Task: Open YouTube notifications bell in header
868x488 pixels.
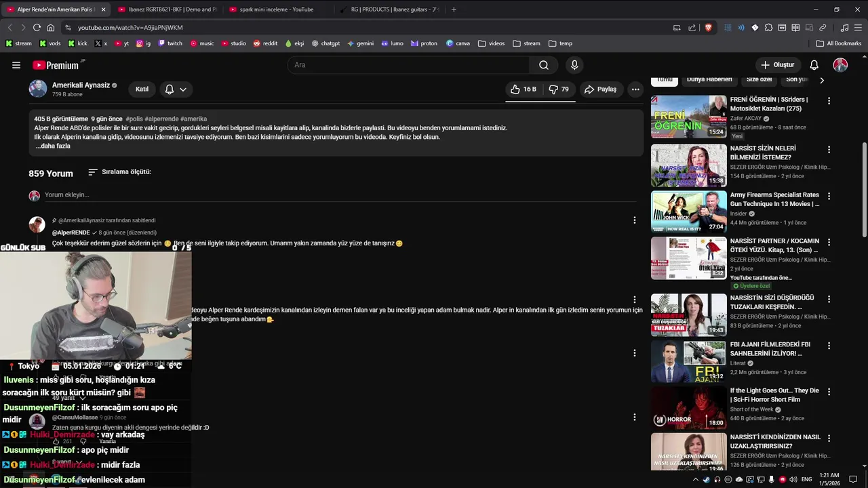Action: [x=814, y=65]
